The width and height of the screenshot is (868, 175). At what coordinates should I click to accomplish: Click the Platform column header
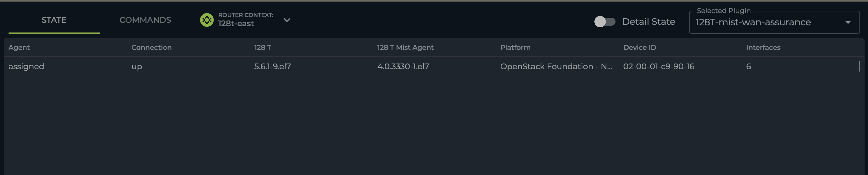515,48
